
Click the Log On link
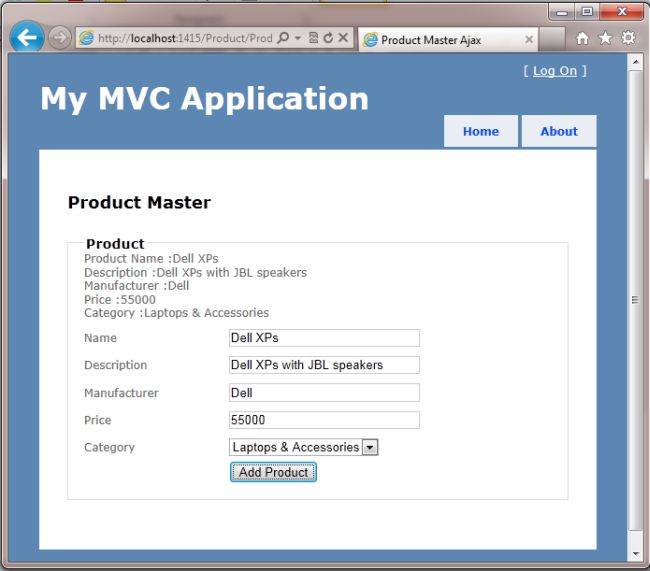pos(555,71)
